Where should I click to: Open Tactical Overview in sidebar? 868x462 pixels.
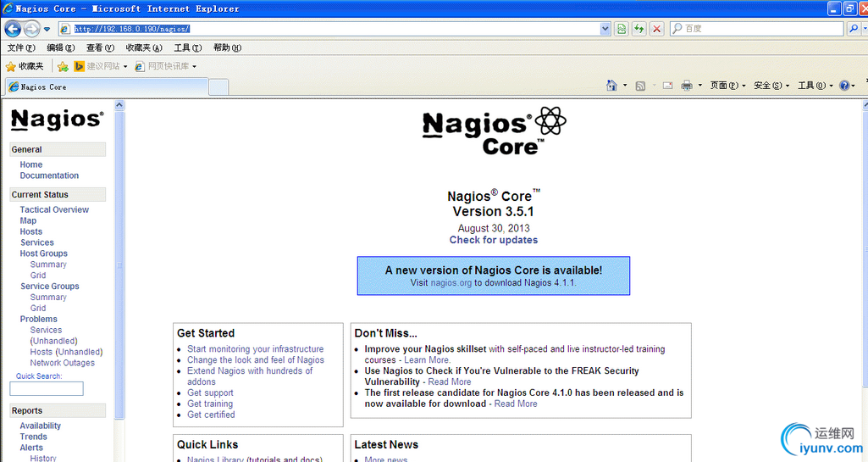click(54, 210)
